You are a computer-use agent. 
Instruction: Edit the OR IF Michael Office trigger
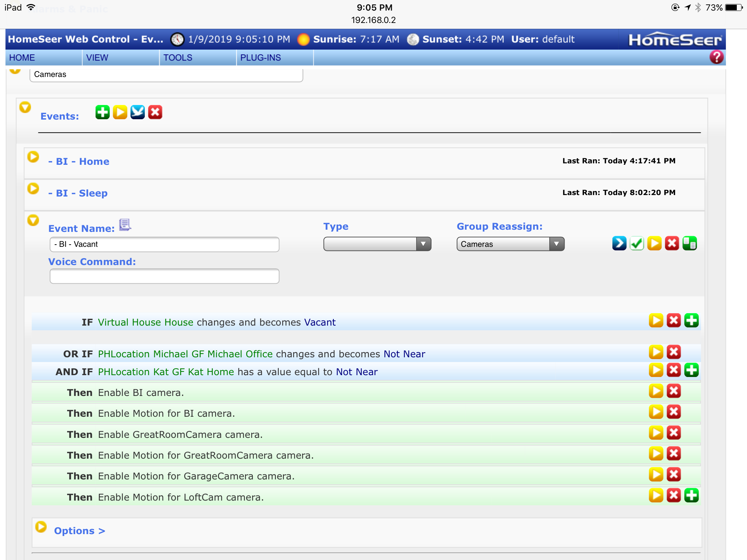click(656, 352)
